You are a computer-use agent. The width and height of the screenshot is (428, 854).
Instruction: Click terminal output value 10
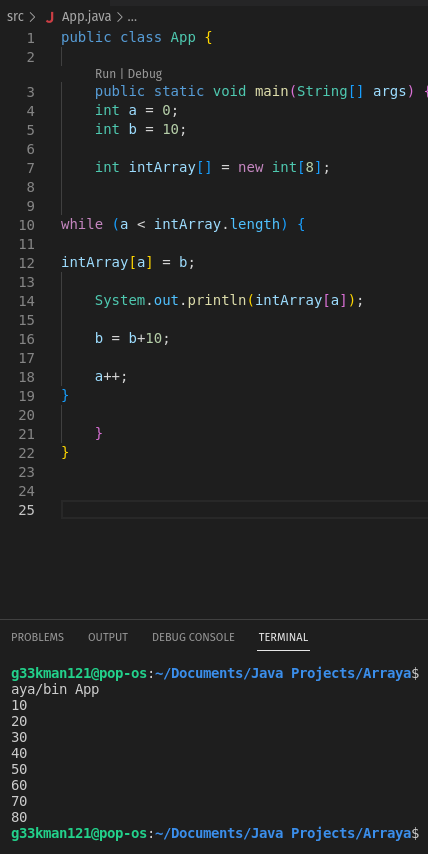(19, 706)
